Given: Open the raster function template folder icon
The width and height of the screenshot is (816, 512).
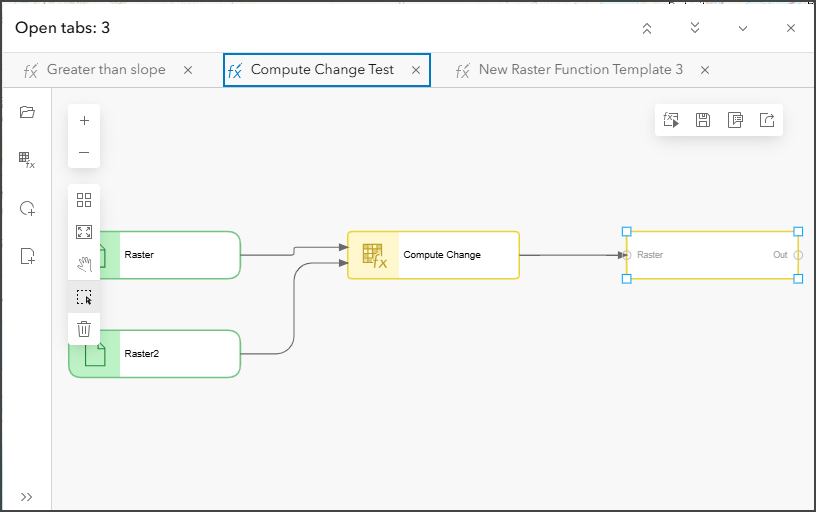Looking at the screenshot, I should point(27,112).
